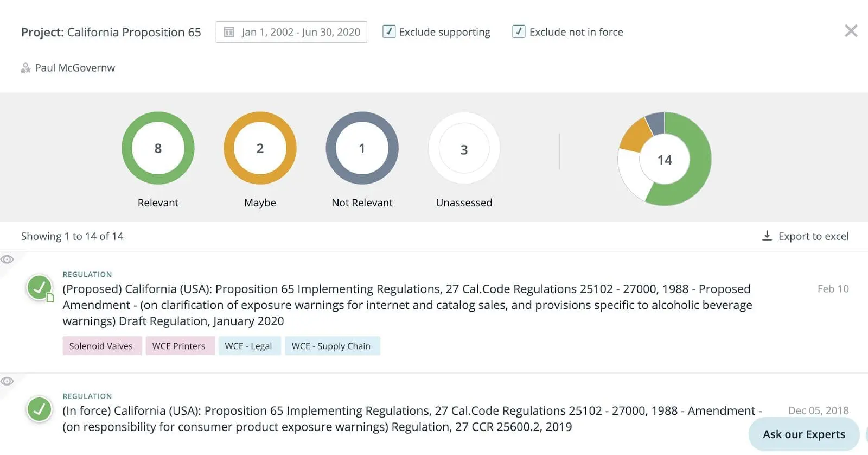868x455 pixels.
Task: Click the donut chart total of 14
Action: click(665, 159)
